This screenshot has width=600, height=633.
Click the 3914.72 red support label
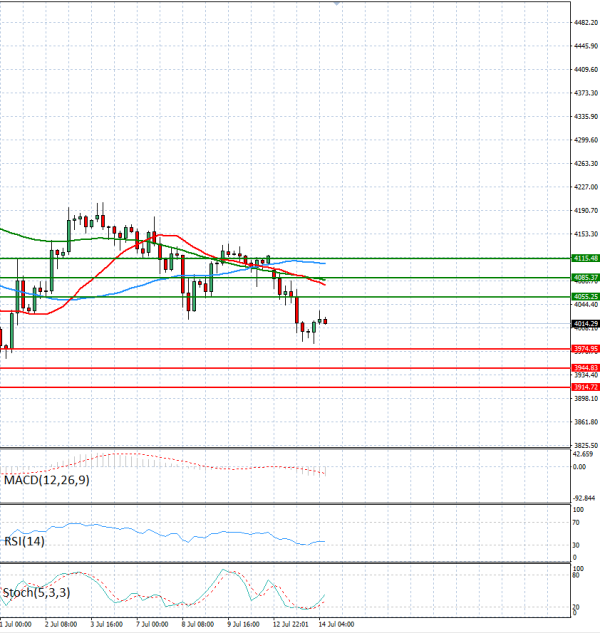click(x=586, y=387)
